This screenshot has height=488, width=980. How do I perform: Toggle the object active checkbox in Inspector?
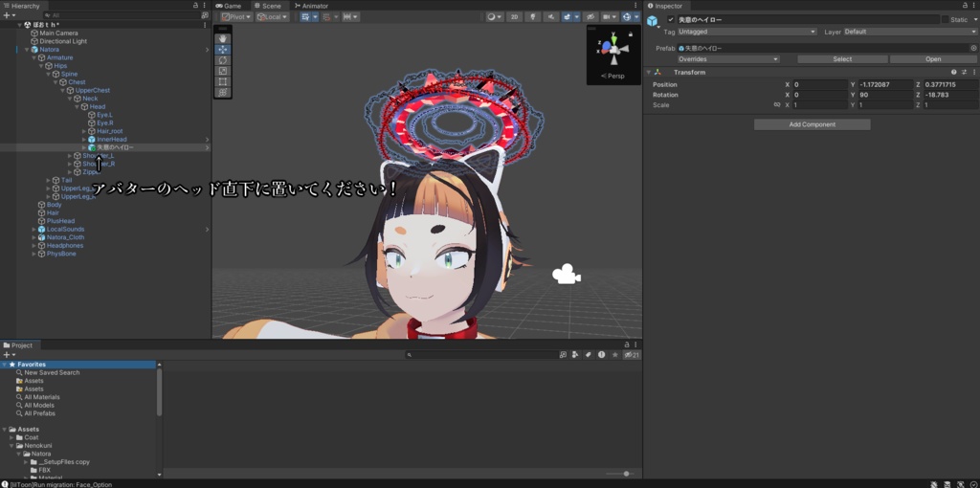tap(671, 19)
